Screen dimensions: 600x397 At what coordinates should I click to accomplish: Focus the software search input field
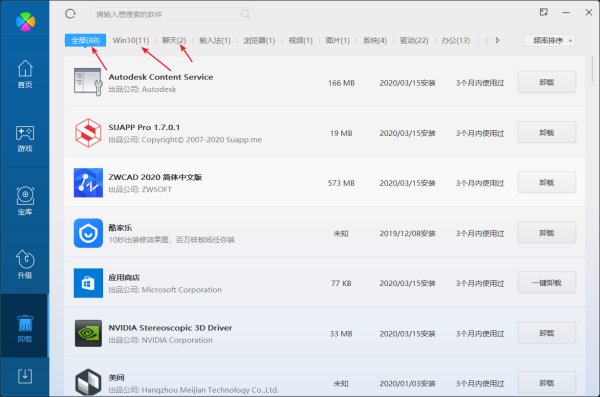click(x=172, y=14)
